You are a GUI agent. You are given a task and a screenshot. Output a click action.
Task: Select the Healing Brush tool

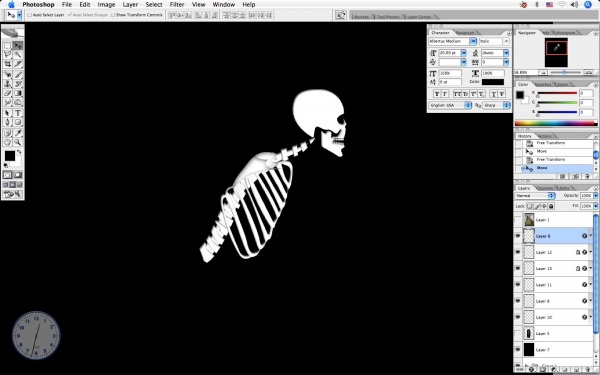pos(7,75)
